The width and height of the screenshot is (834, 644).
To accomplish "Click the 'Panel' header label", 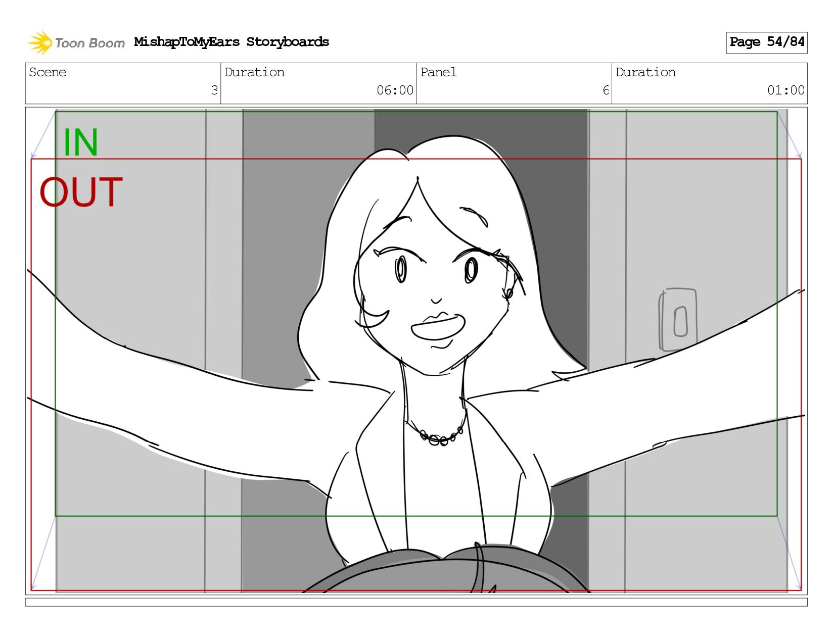I will pos(438,72).
